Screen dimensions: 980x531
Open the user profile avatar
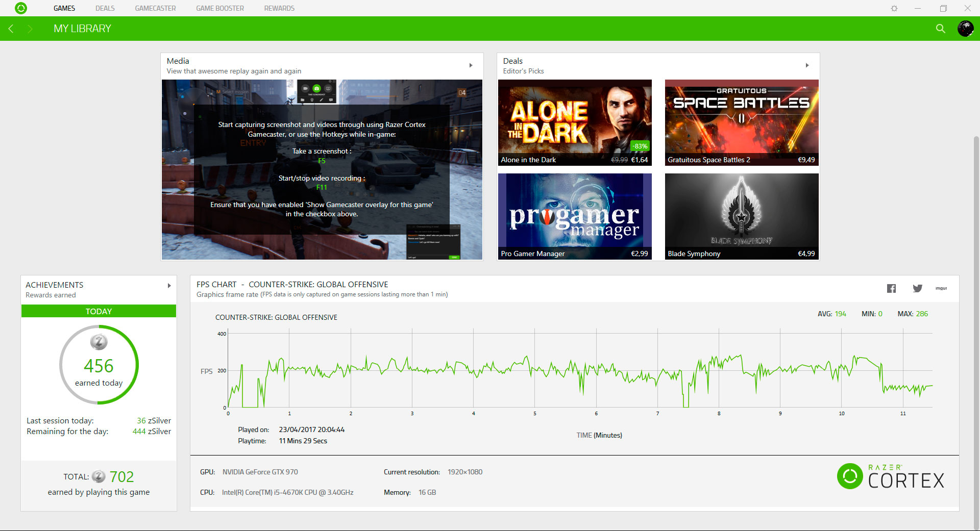pos(965,29)
